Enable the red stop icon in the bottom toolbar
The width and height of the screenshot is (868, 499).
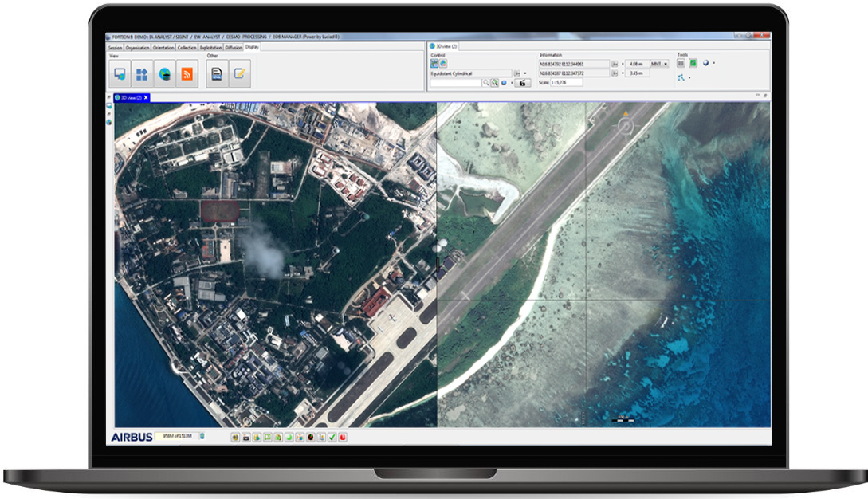point(341,436)
